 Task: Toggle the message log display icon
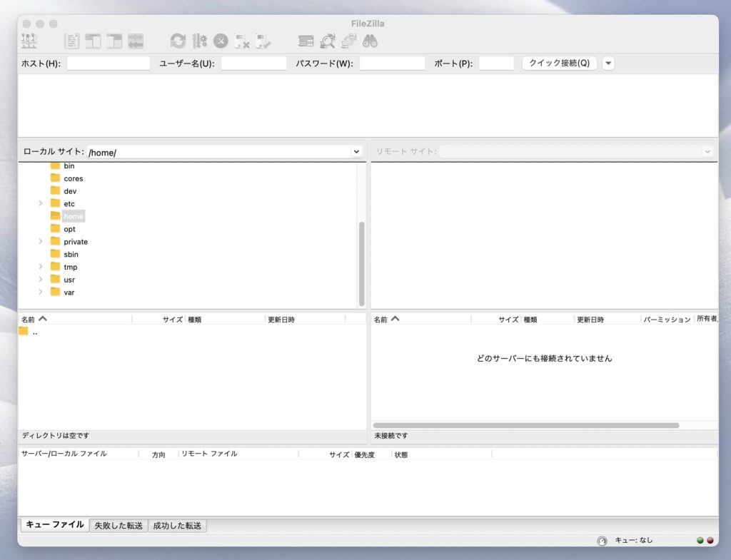pos(72,41)
